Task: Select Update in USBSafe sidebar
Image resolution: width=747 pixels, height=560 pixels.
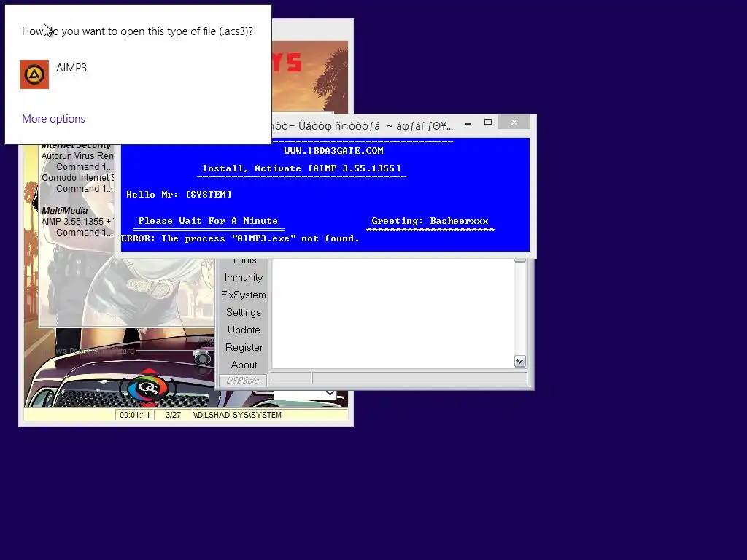Action: pyautogui.click(x=244, y=330)
